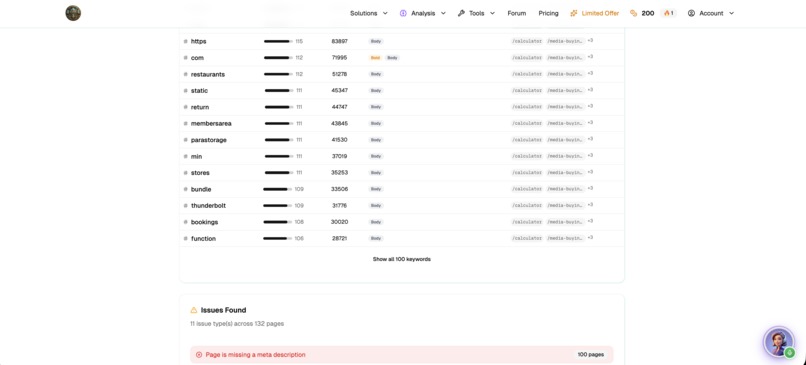
Task: Click the Tools wrench icon
Action: point(461,13)
